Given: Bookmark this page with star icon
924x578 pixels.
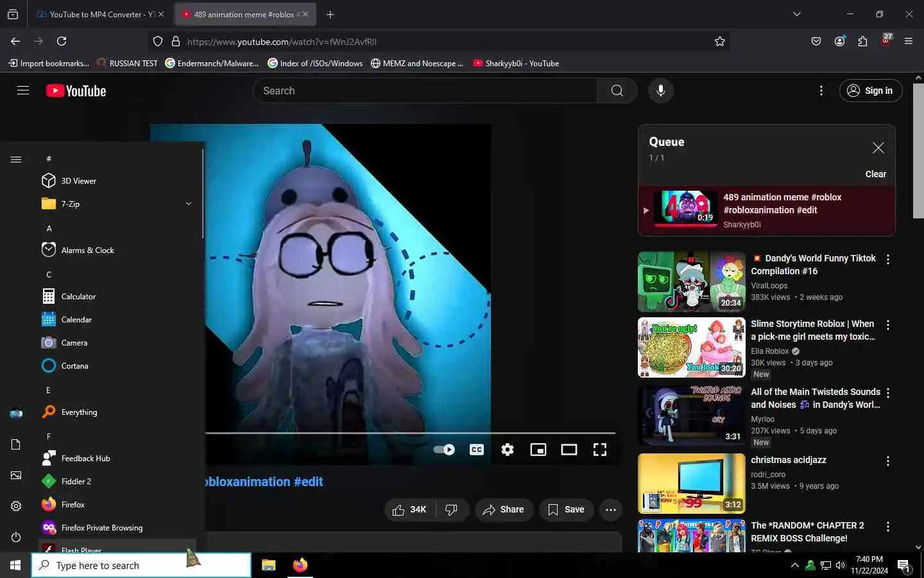Looking at the screenshot, I should click(x=719, y=41).
